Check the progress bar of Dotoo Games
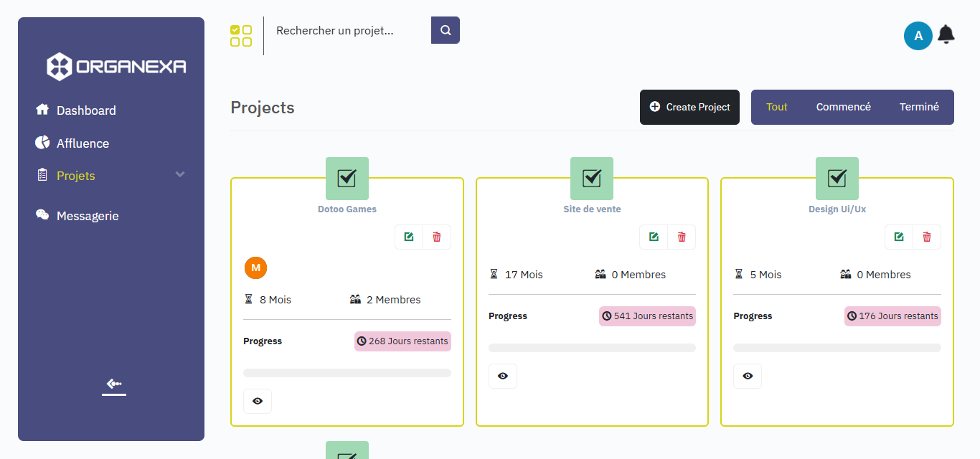The height and width of the screenshot is (459, 980). (x=347, y=372)
